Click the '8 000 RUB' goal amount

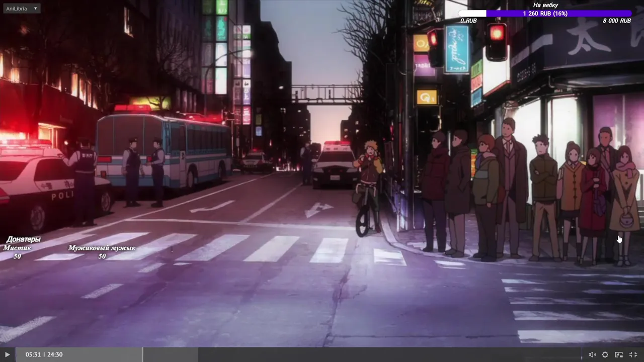coord(617,21)
